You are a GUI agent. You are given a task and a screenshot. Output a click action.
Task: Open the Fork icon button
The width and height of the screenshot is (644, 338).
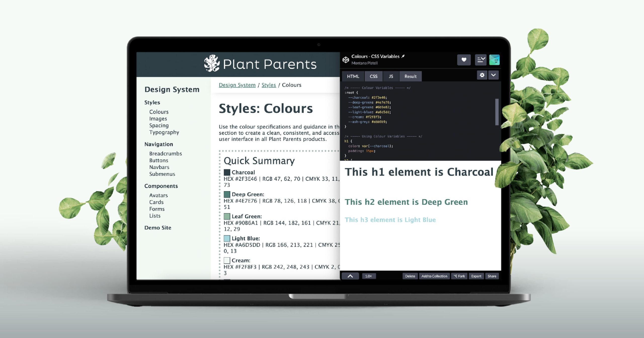(x=459, y=276)
